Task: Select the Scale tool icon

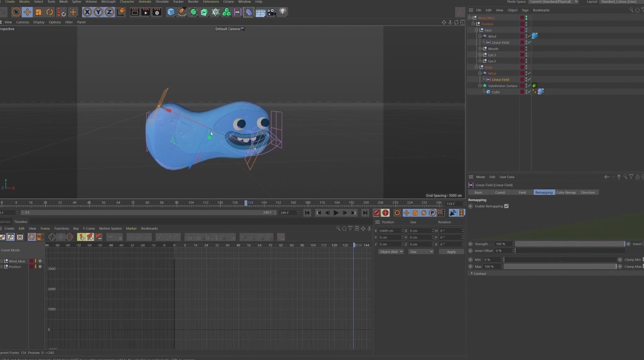Action: (38, 12)
